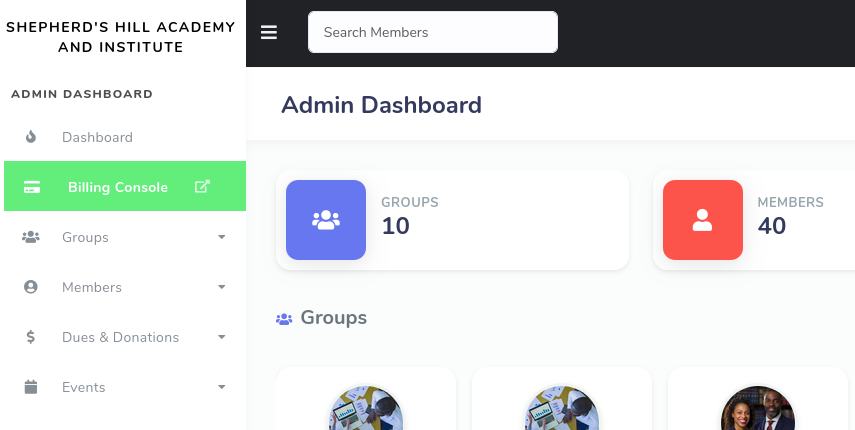This screenshot has height=430, width=855.
Task: Click the dollar sign icon for Dues & Donations
Action: pos(31,337)
